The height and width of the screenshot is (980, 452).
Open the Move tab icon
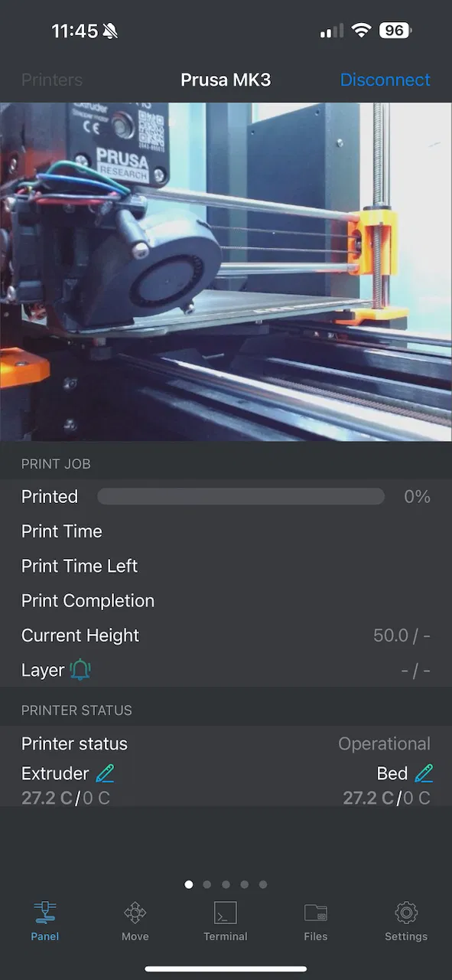click(135, 913)
